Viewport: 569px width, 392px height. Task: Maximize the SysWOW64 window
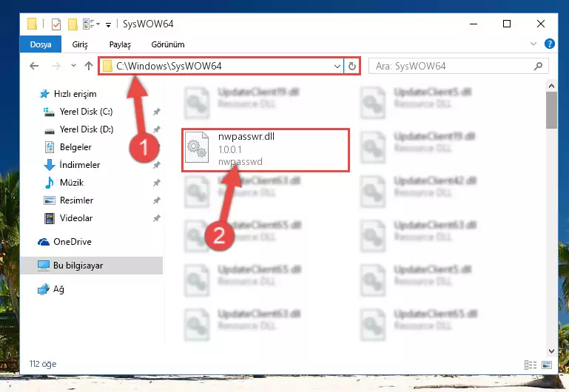coord(507,24)
